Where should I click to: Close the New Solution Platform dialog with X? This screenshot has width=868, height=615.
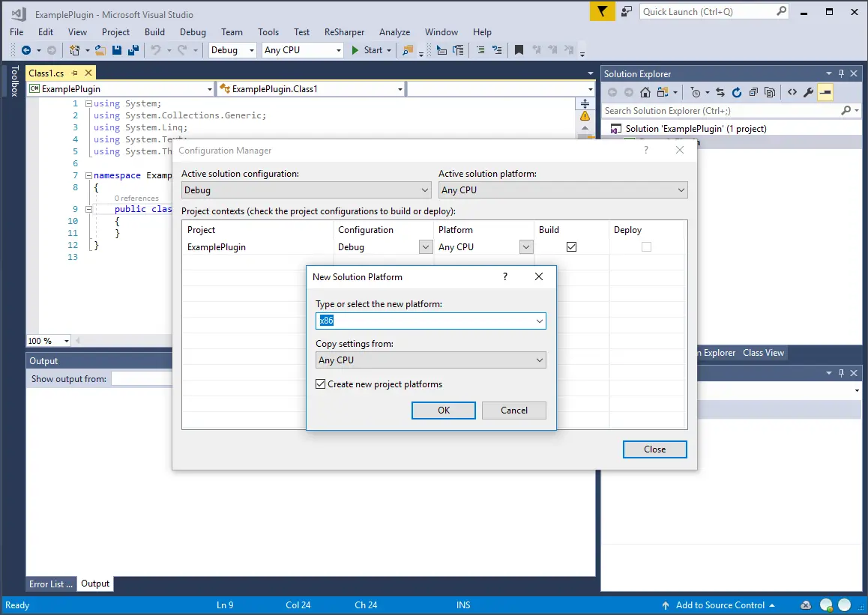click(x=539, y=276)
